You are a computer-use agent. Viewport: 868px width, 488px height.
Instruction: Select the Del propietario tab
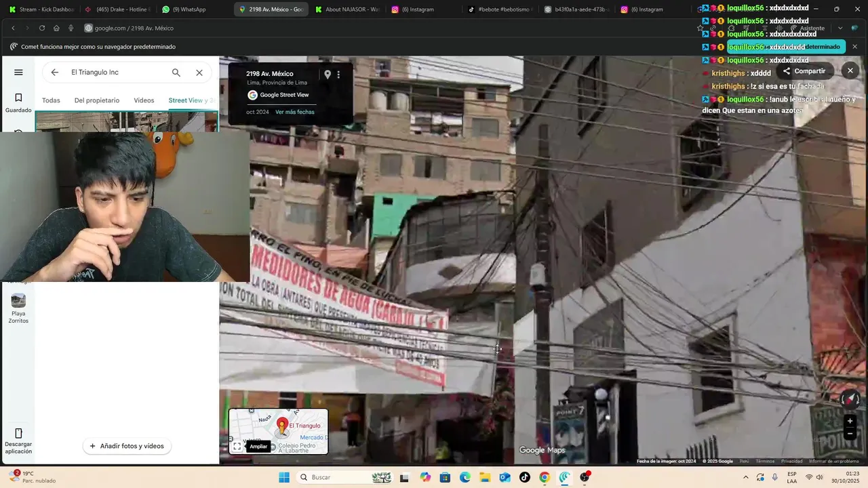[x=97, y=100]
